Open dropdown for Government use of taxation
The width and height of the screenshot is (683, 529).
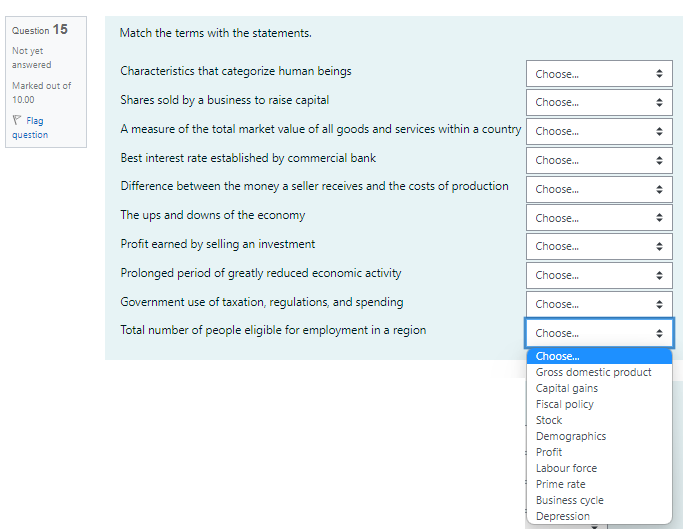point(599,304)
